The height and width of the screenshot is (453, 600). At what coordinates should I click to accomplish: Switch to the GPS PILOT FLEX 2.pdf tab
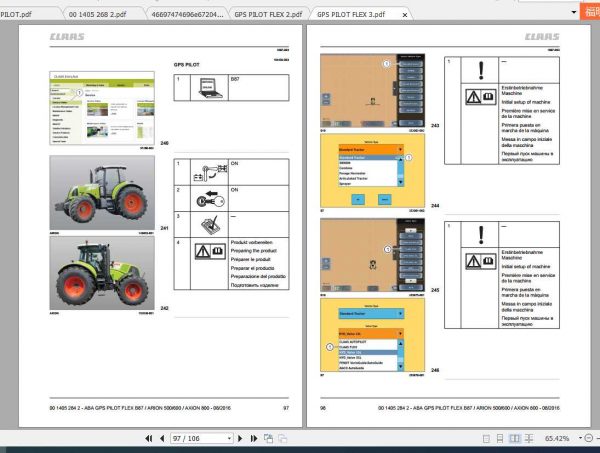click(268, 15)
